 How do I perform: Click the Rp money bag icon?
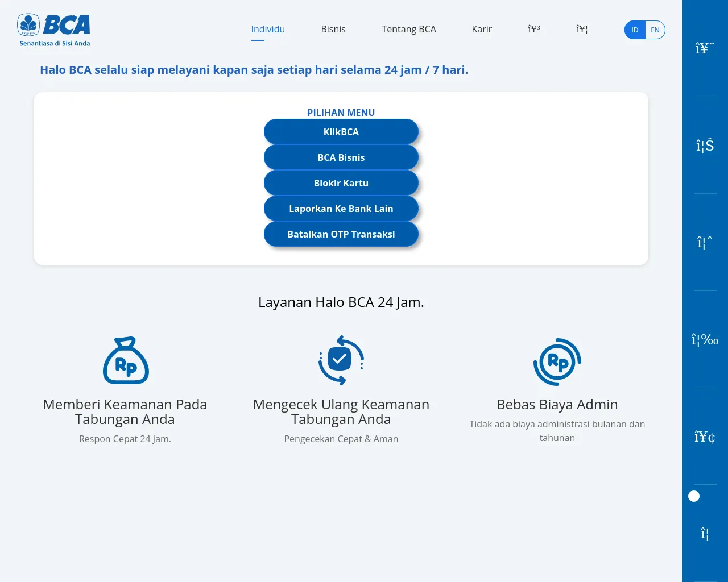click(x=126, y=360)
